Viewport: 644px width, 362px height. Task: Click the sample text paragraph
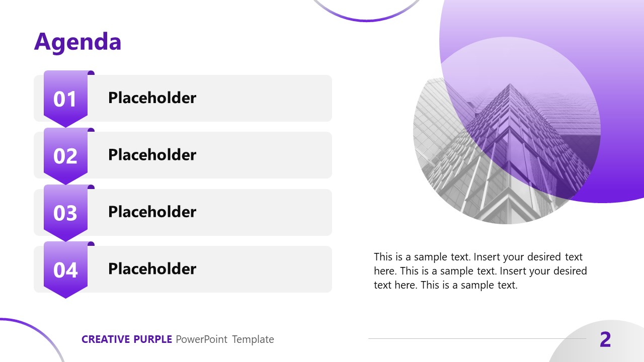pyautogui.click(x=480, y=271)
